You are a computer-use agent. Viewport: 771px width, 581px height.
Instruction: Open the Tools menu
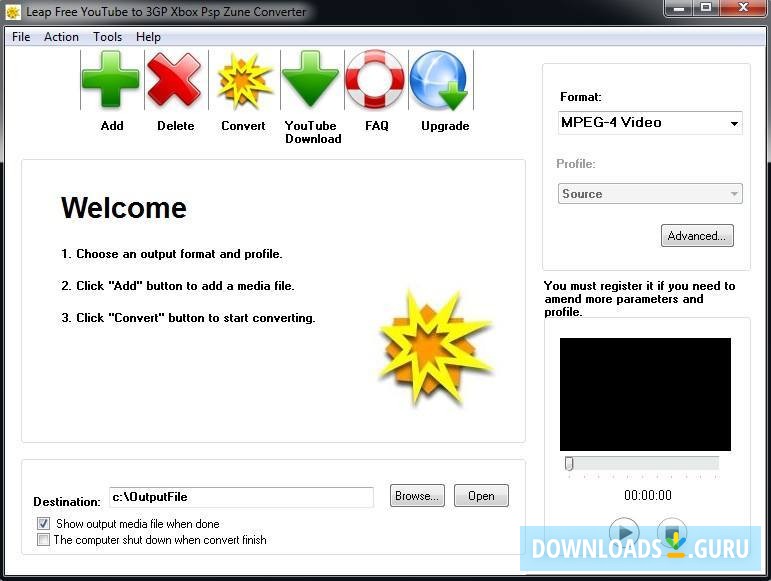108,37
